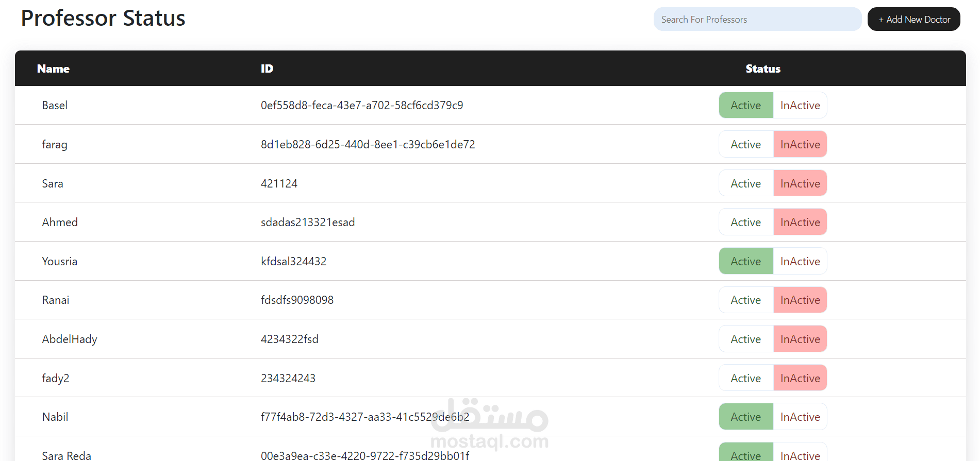The width and height of the screenshot is (980, 461).
Task: Enable Active status for fady2
Action: pyautogui.click(x=746, y=378)
